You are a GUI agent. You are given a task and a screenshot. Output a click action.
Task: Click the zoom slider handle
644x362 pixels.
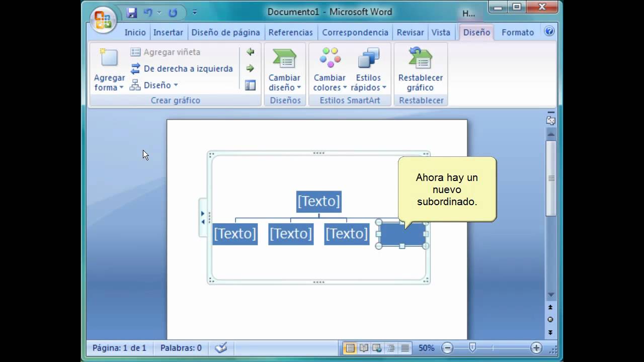pyautogui.click(x=472, y=347)
